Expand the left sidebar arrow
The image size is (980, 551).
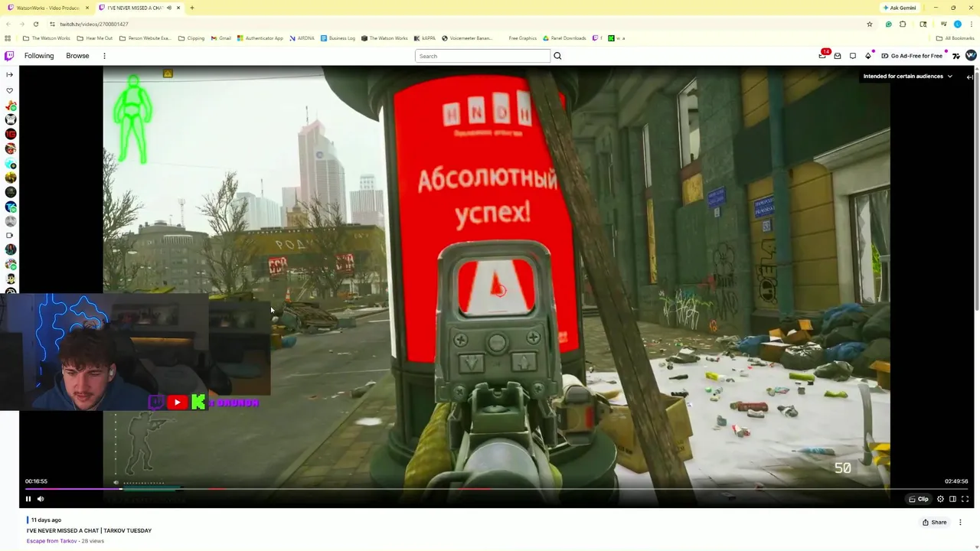tap(9, 74)
